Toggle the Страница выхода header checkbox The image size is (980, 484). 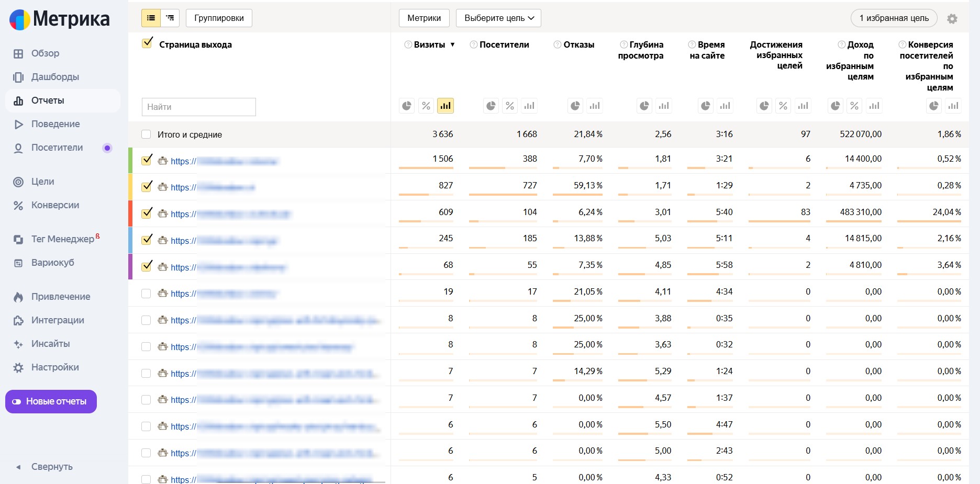(147, 43)
